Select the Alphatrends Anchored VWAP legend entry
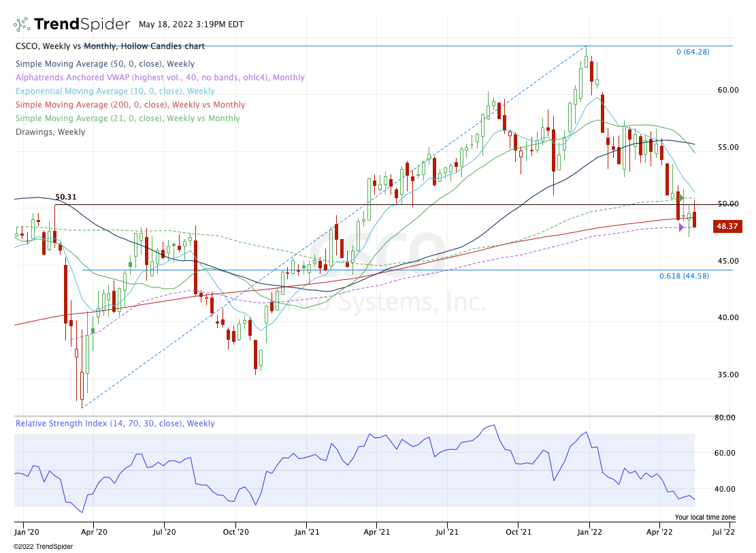756x553 pixels. pyautogui.click(x=159, y=78)
